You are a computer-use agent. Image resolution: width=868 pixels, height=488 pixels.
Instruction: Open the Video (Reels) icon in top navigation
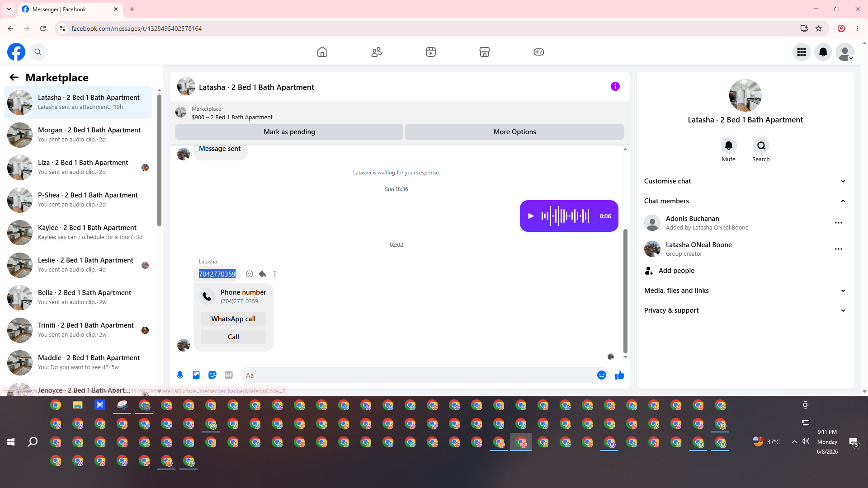[431, 52]
